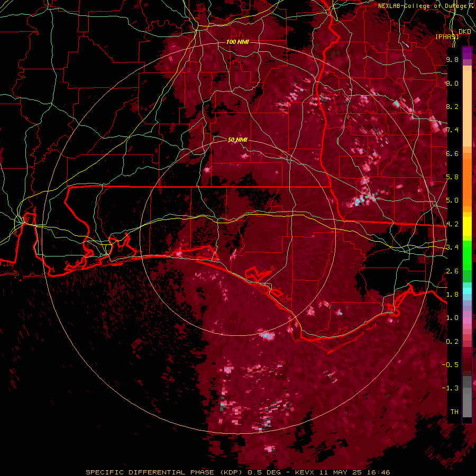Pick the purple segment atop the color bar
Screen dimensions: 476x476
click(467, 53)
